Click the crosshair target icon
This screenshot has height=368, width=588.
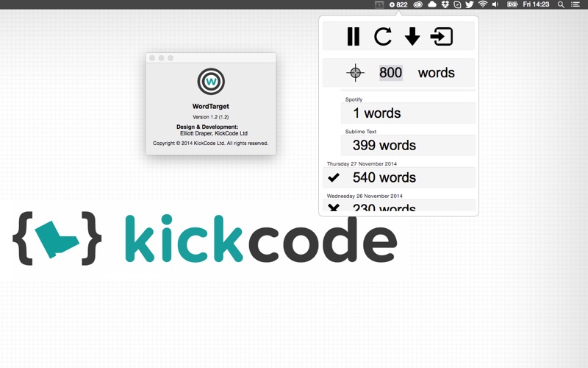coord(355,73)
